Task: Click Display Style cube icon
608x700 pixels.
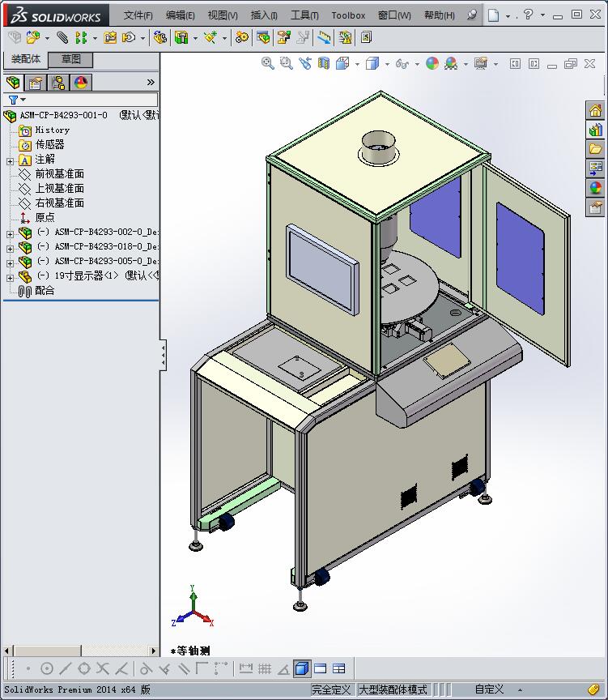Action: point(372,64)
